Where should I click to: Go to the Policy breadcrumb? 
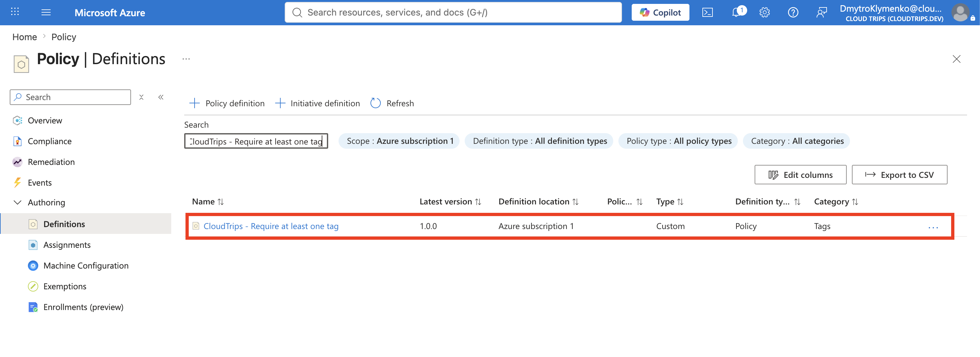[x=64, y=37]
